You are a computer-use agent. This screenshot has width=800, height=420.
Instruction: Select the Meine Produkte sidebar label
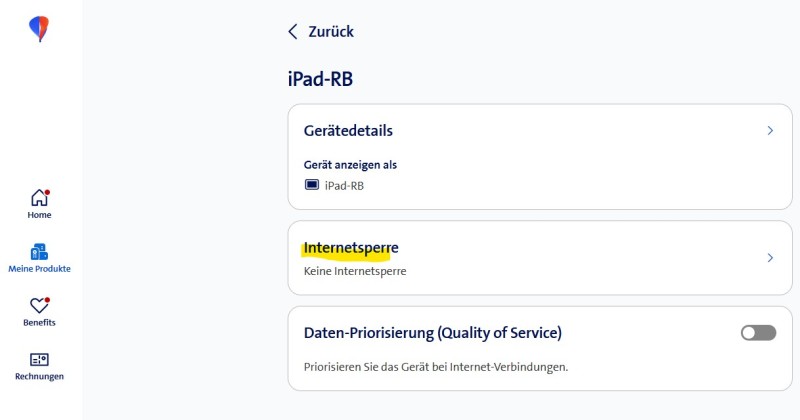[39, 269]
